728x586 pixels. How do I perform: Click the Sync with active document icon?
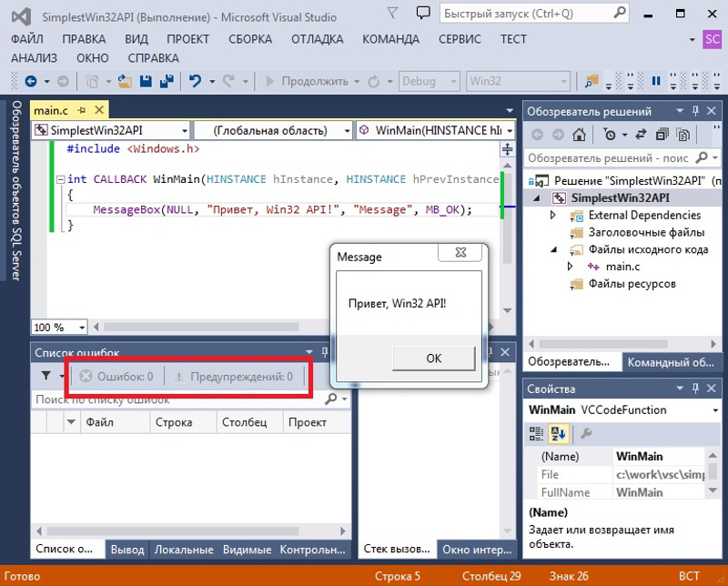click(x=640, y=135)
